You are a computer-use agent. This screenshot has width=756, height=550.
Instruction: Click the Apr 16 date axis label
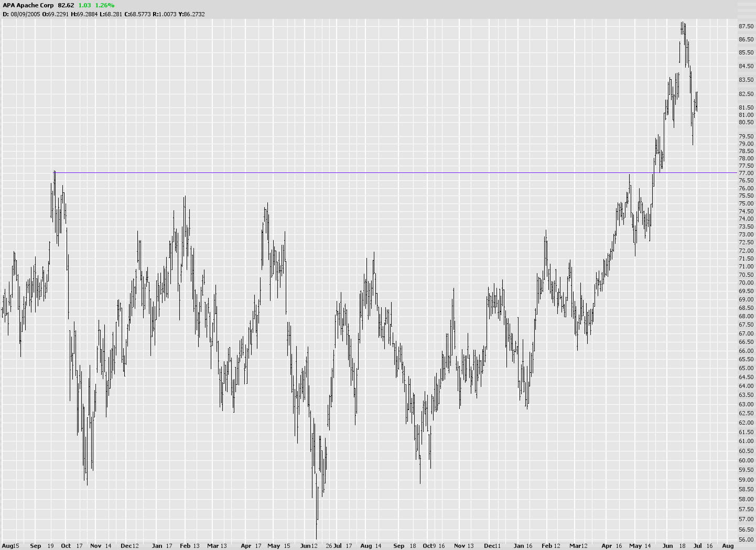[x=612, y=546]
